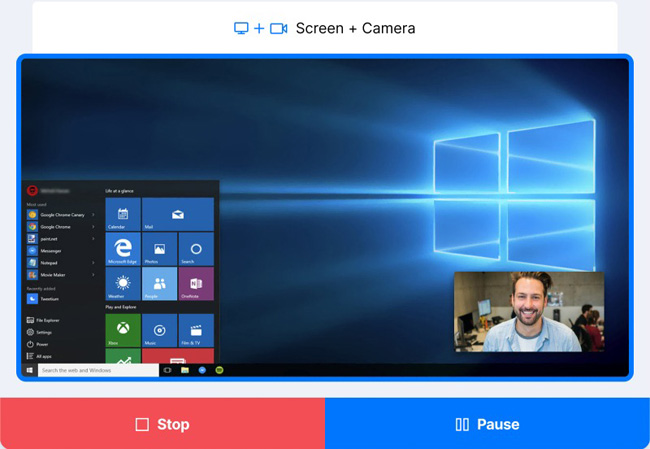Open the Mail tile
The image size is (650, 449).
(x=178, y=214)
